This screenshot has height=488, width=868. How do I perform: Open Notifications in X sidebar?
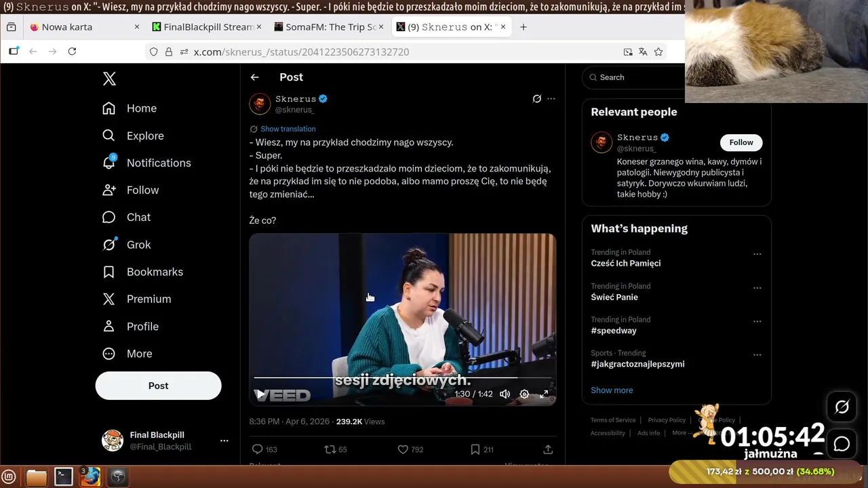146,163
